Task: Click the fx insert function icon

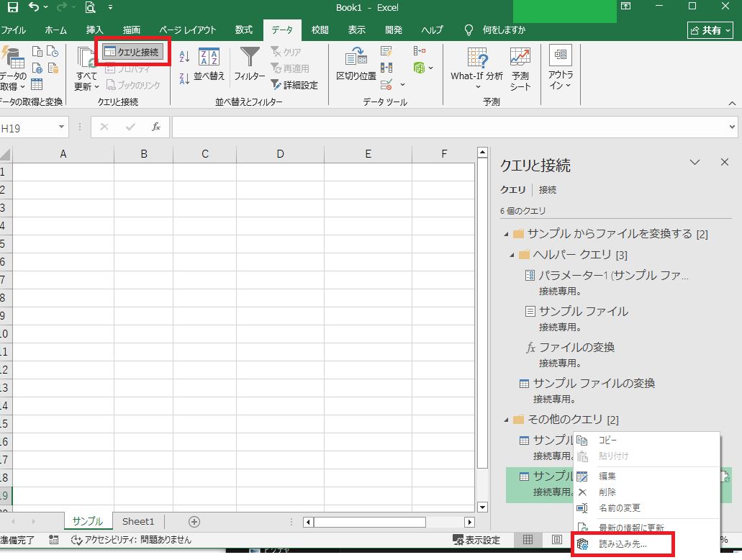Action: tap(155, 127)
